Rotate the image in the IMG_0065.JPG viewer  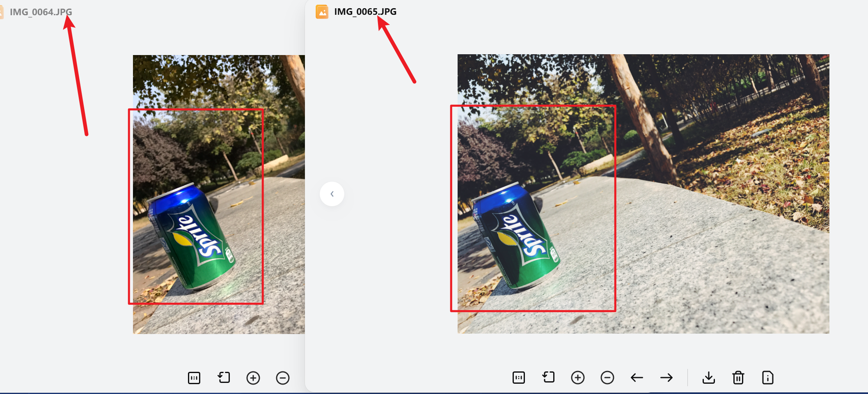point(548,377)
